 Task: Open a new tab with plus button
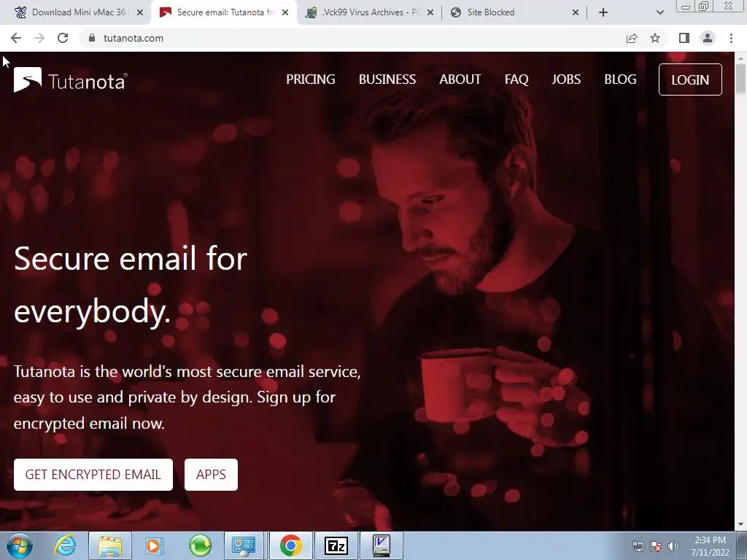click(x=603, y=12)
